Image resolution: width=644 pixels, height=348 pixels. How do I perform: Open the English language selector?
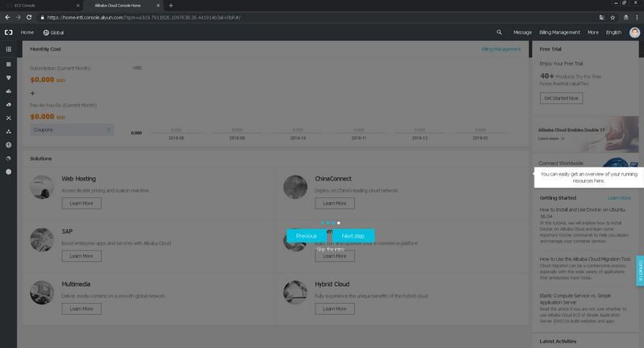tap(613, 32)
